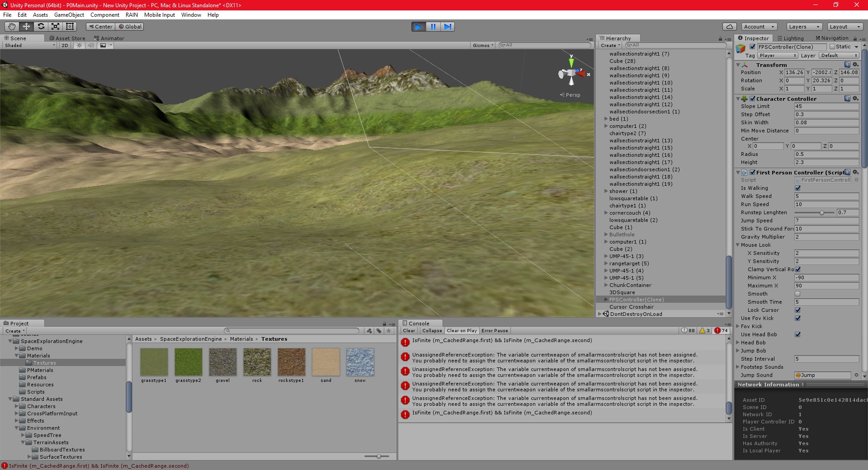Disable the Character Controller component checkbox
The height and width of the screenshot is (470, 868).
tap(753, 99)
